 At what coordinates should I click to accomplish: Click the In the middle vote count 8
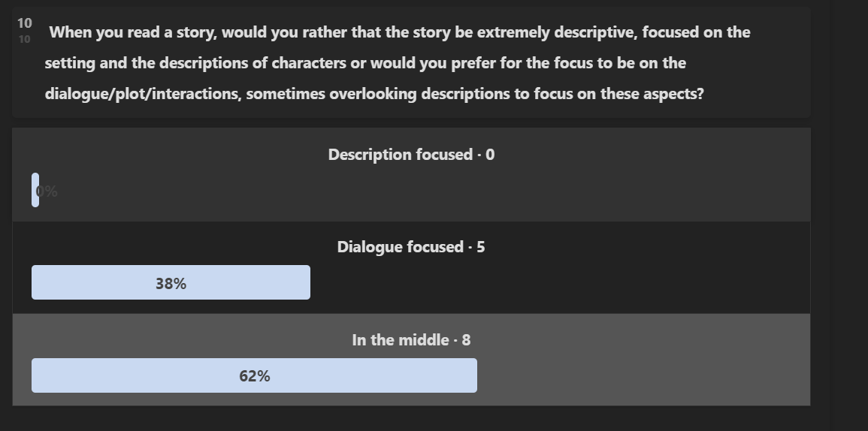pyautogui.click(x=466, y=340)
